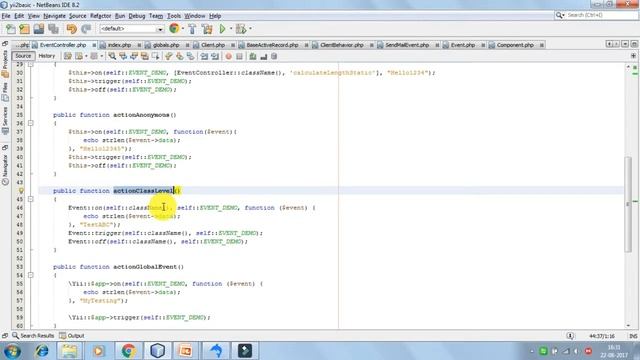Click the red Start Macro Recording icon
The image size is (640, 360).
pos(229,56)
